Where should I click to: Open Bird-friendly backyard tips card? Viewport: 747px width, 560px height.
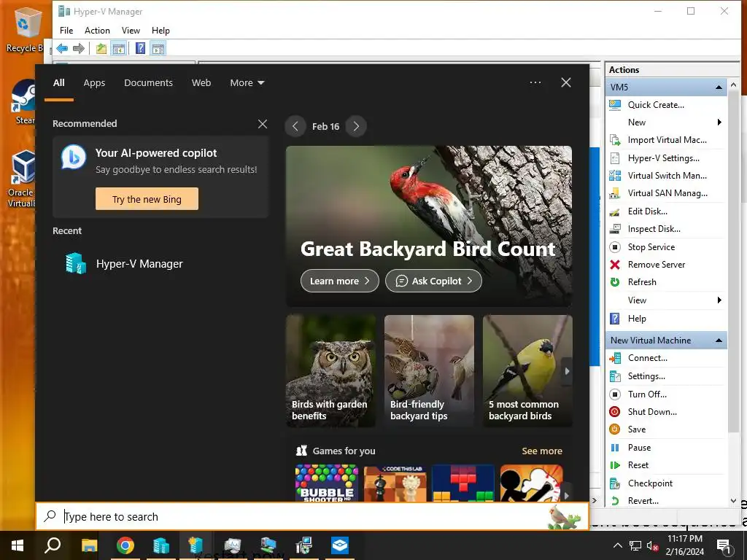tap(429, 371)
